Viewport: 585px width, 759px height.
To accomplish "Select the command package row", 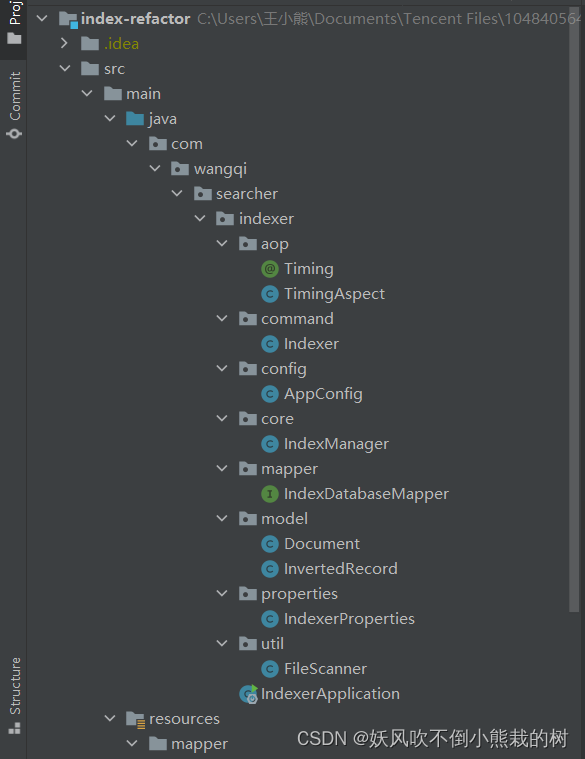I will click(297, 319).
